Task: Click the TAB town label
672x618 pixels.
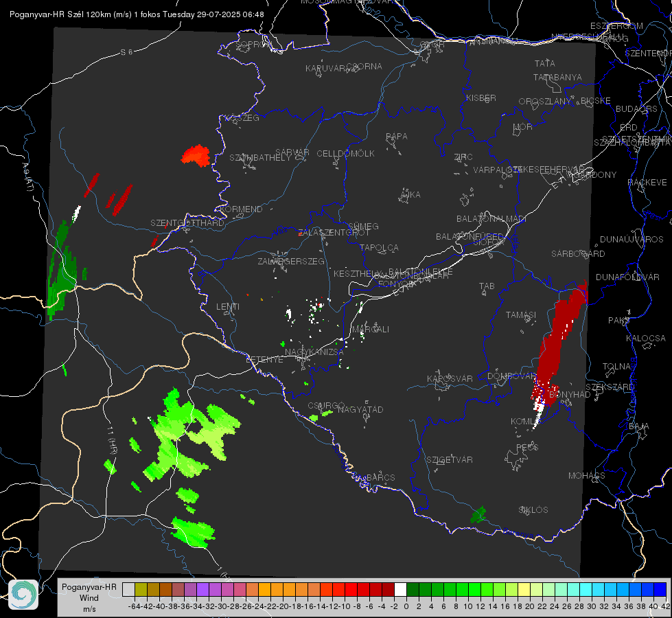Action: click(487, 286)
